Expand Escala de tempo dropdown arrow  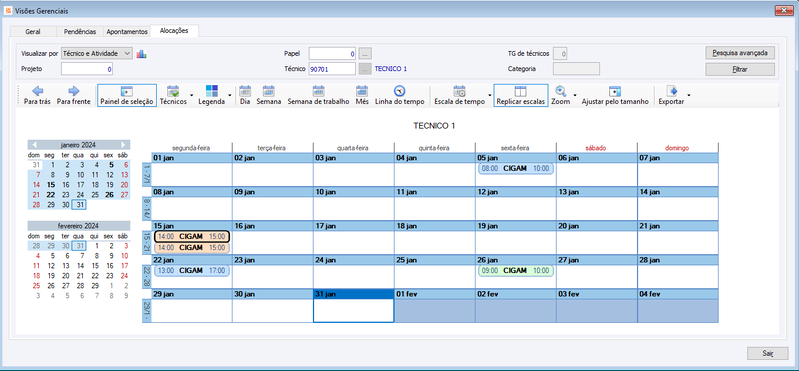tap(490, 95)
